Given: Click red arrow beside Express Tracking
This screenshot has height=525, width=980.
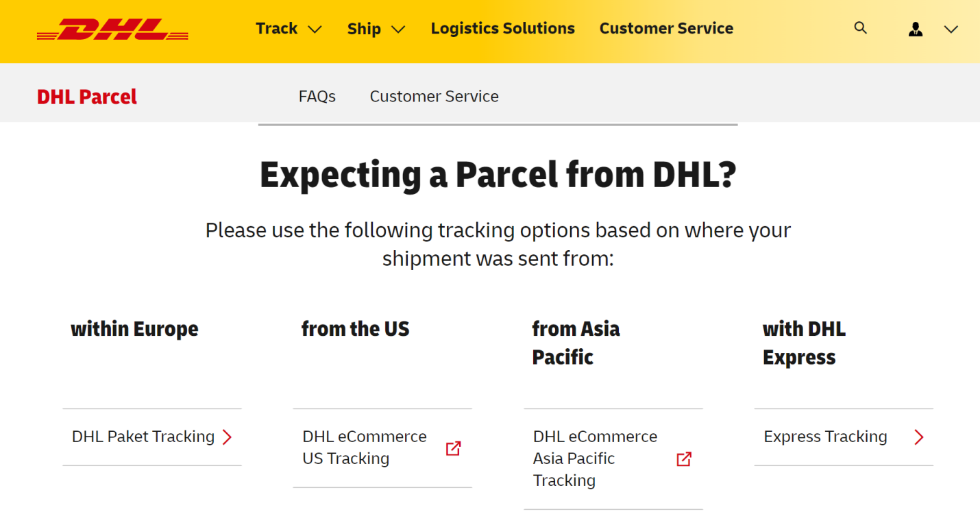Looking at the screenshot, I should click(x=919, y=437).
